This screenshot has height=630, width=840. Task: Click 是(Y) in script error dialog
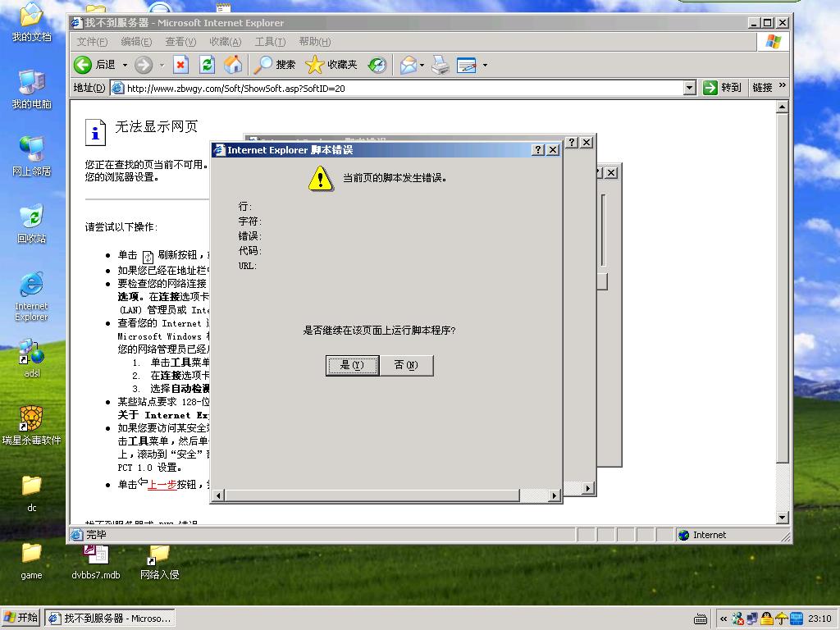(352, 365)
